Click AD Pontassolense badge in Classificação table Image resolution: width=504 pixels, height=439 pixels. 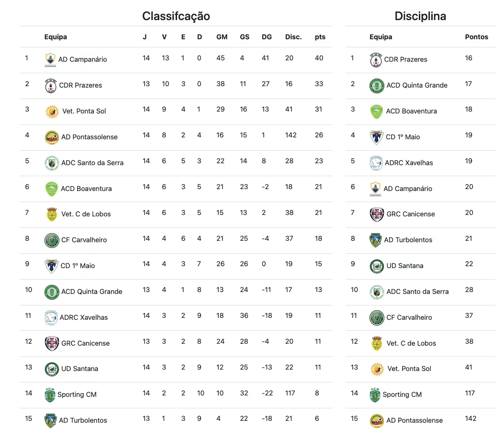[52, 137]
